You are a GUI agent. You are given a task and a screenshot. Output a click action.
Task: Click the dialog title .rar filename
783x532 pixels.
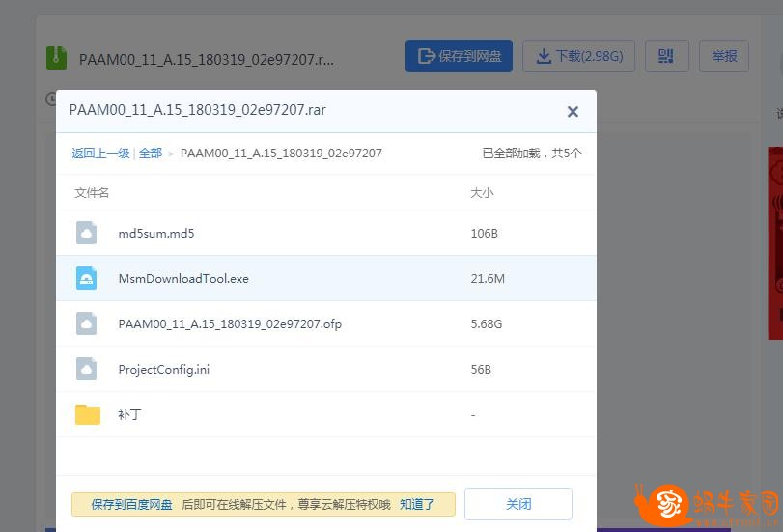pyautogui.click(x=197, y=110)
